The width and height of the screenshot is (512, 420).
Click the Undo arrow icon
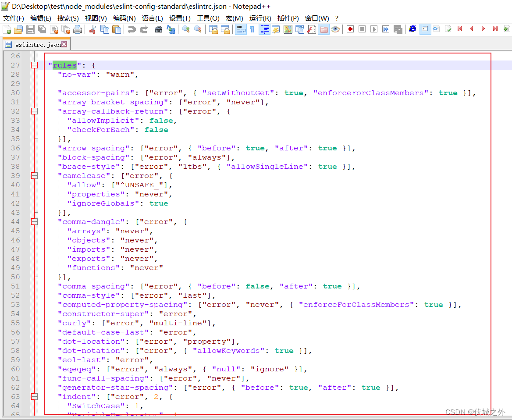coord(132,29)
